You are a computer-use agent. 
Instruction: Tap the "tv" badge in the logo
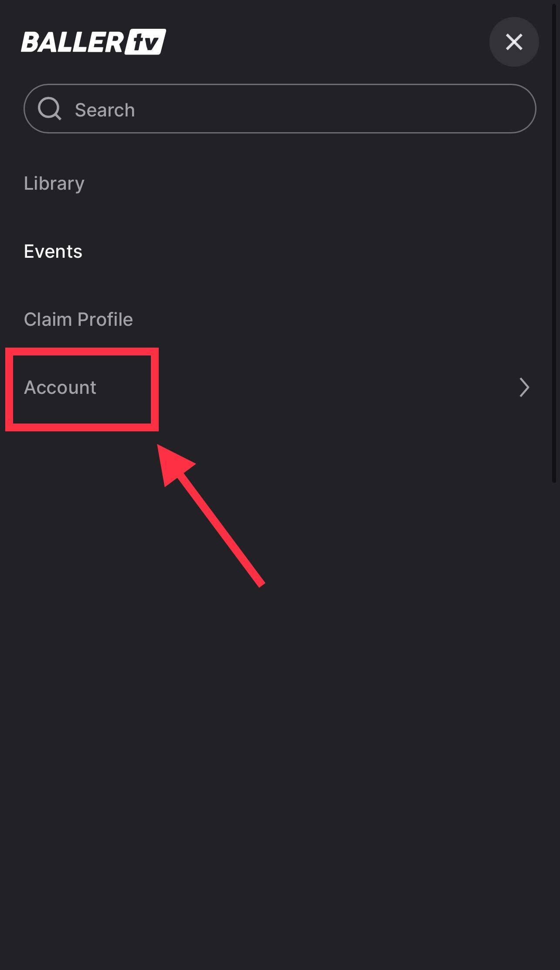tap(145, 42)
